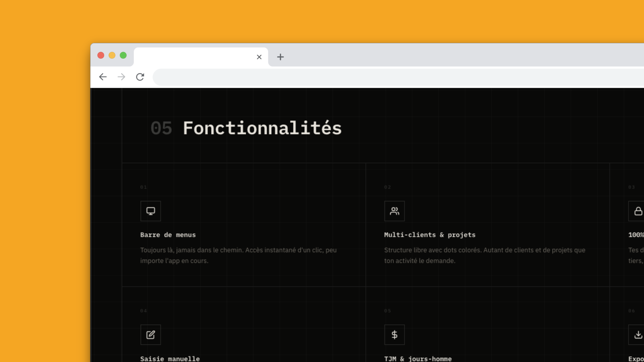Select the pencil icon above Saisie manuelle

(151, 335)
